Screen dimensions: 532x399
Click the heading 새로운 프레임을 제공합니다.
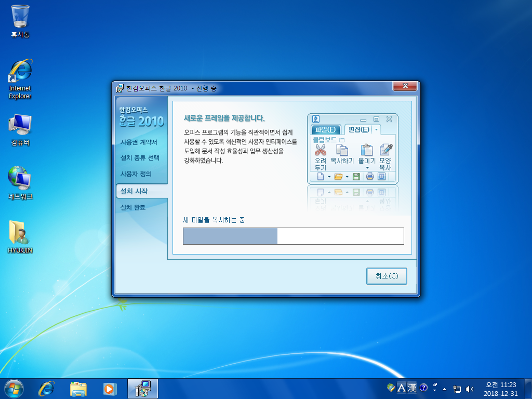pyautogui.click(x=224, y=118)
